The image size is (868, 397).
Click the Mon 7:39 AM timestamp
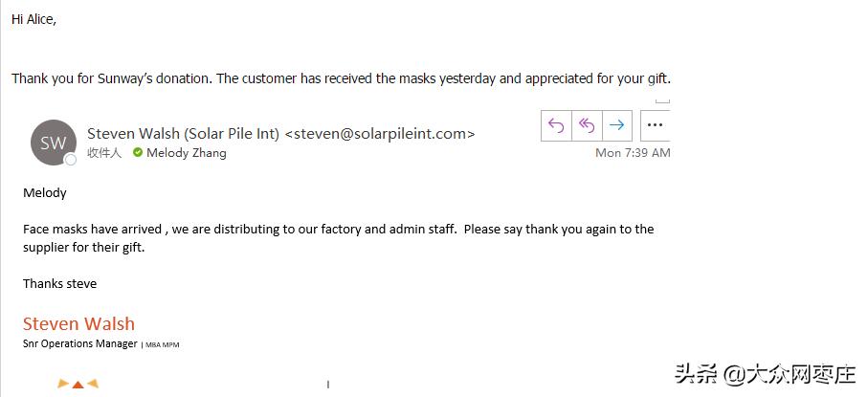(x=633, y=152)
